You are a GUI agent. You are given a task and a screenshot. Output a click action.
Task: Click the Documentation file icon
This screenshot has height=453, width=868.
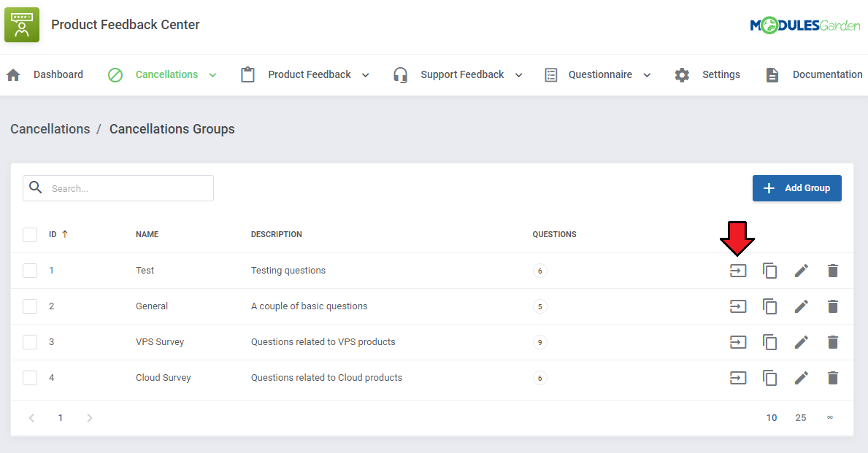(x=772, y=74)
